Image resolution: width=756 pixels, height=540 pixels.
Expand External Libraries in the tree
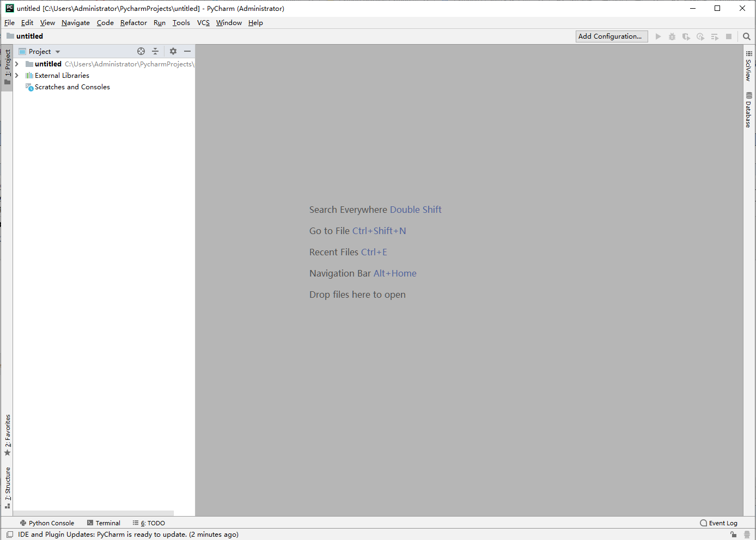[x=16, y=75]
